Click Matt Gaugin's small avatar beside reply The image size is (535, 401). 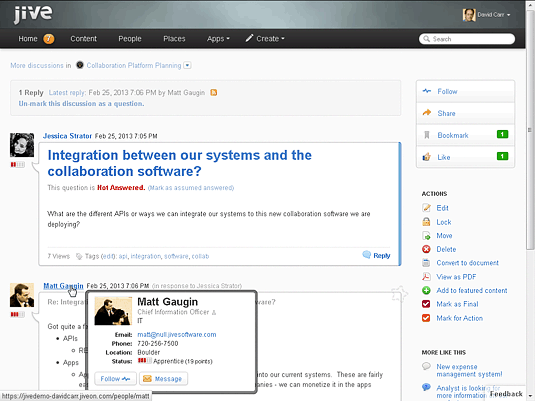[22, 295]
